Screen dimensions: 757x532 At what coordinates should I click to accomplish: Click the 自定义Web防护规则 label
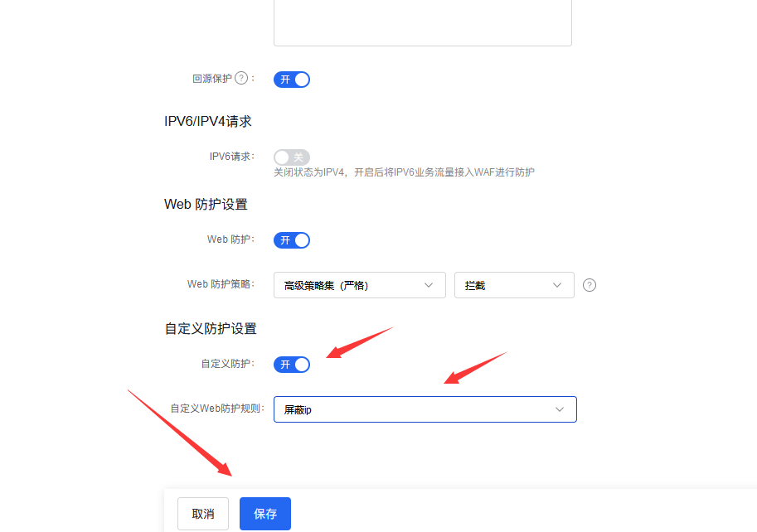tap(217, 409)
